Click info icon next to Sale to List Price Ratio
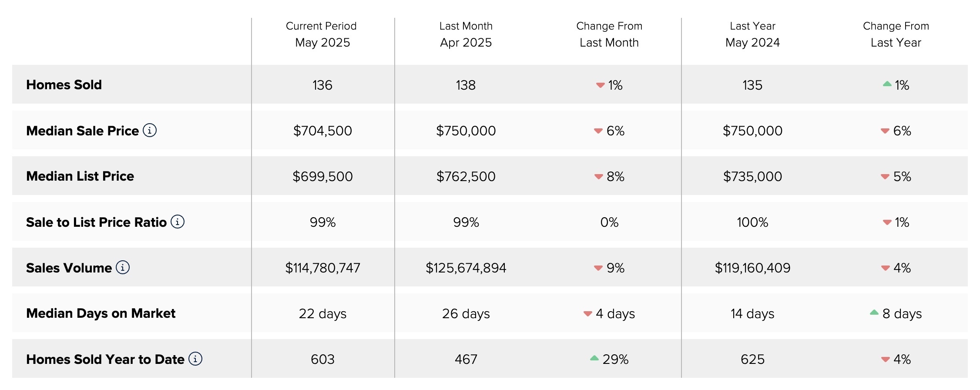Image resolution: width=980 pixels, height=390 pixels. point(178,222)
